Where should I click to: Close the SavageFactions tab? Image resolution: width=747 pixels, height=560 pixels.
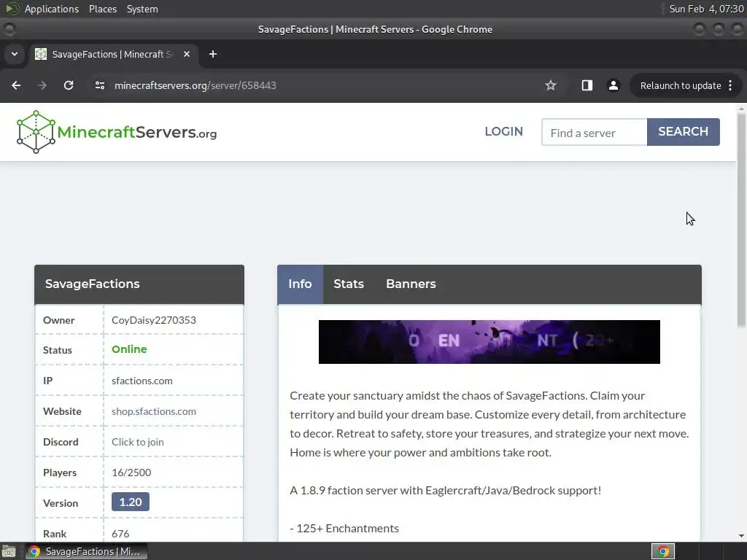click(187, 54)
